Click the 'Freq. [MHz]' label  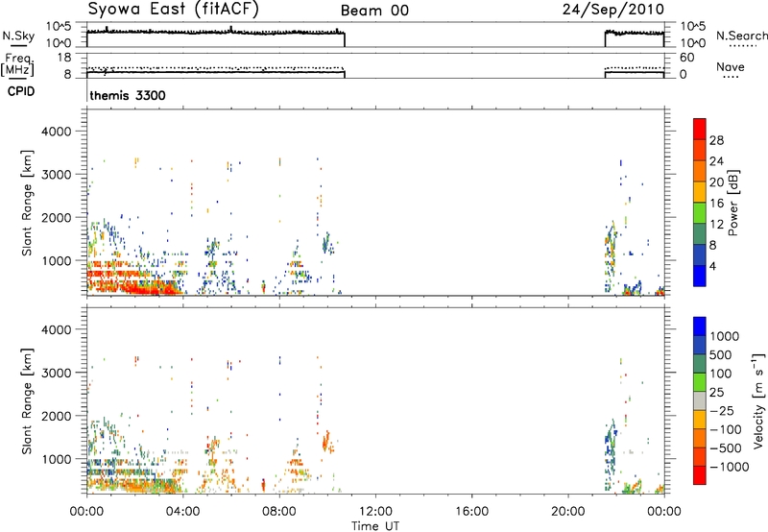18,64
